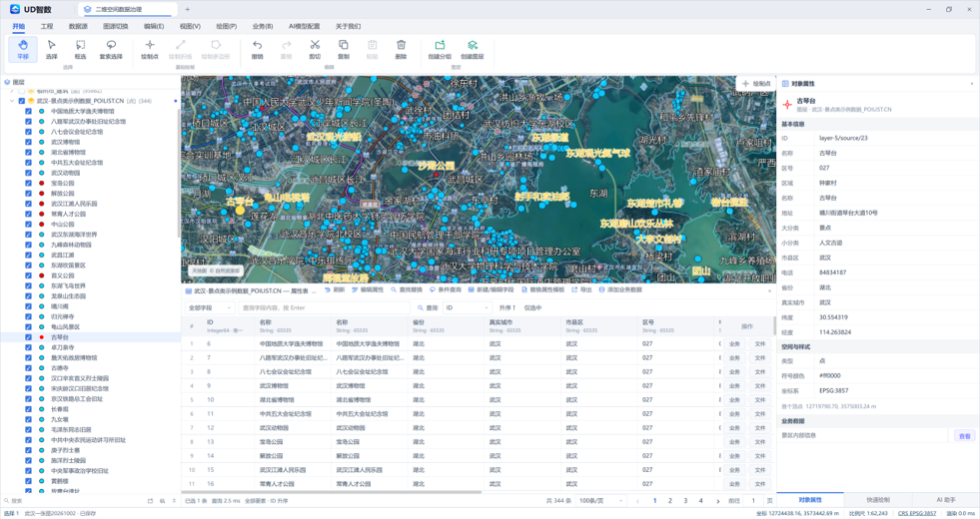Pick the 套索选择 lasso selection tool
Screen dimensions: 980x519
[x=111, y=49]
